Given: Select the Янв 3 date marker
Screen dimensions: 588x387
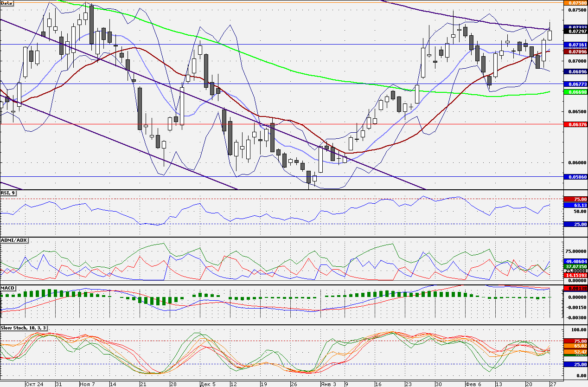Looking at the screenshot, I should (x=327, y=384).
